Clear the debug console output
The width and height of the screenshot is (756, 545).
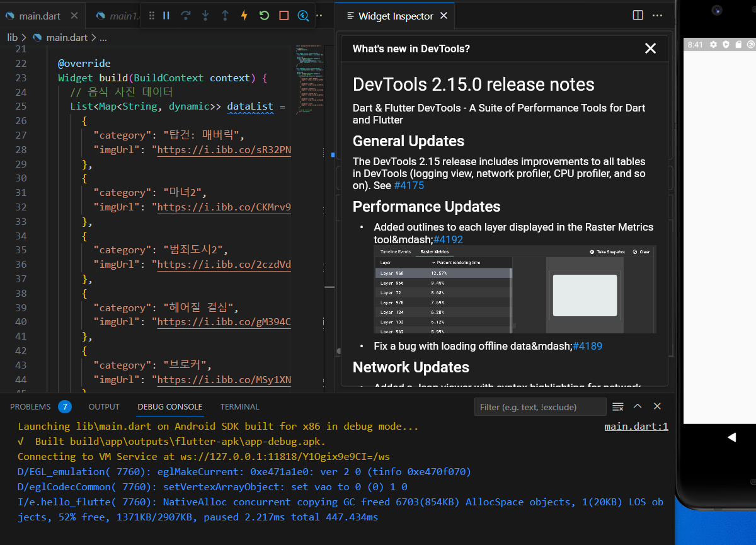point(618,406)
